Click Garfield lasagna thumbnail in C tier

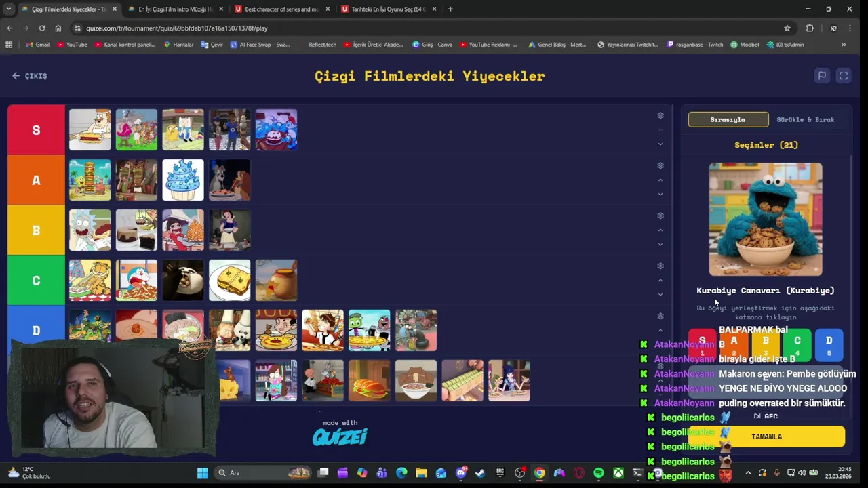tap(90, 281)
